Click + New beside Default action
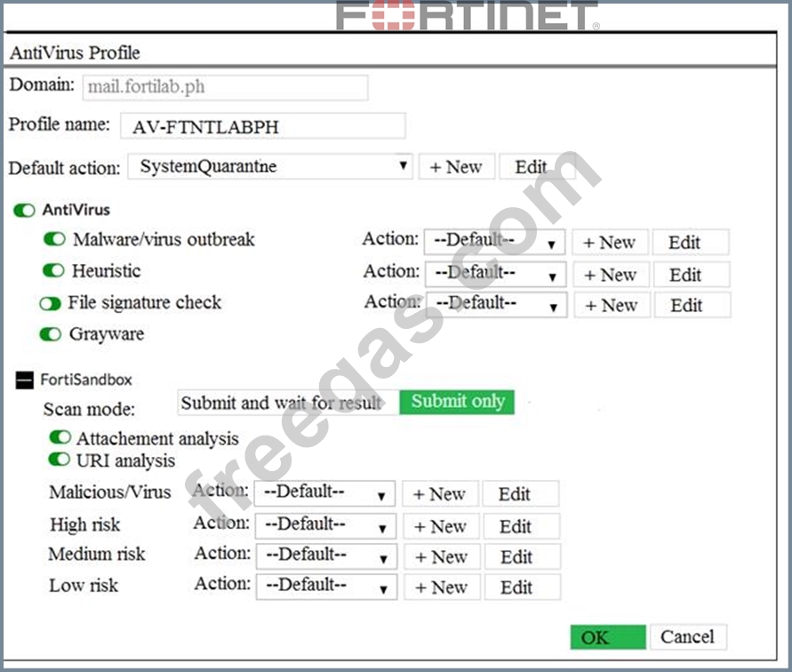The height and width of the screenshot is (672, 792). pyautogui.click(x=455, y=167)
